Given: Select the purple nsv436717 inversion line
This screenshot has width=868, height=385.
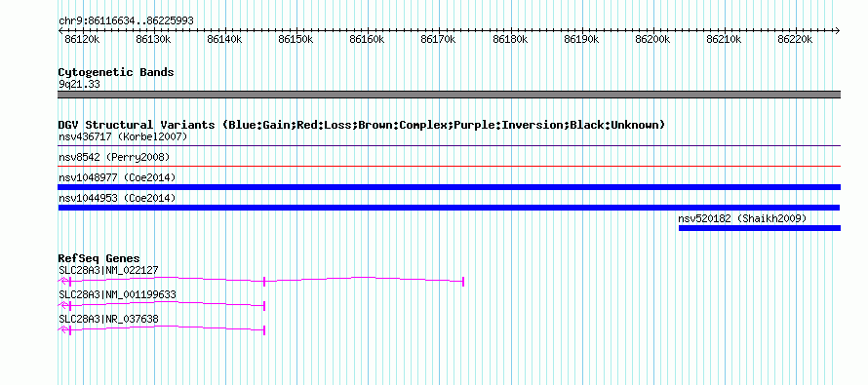Looking at the screenshot, I should 449,146.
